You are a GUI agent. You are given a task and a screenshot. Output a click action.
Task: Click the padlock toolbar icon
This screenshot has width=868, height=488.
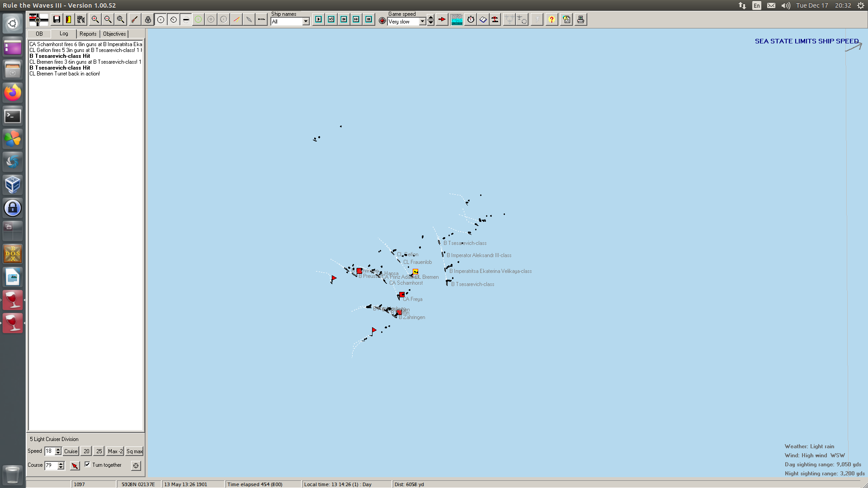[x=148, y=19]
